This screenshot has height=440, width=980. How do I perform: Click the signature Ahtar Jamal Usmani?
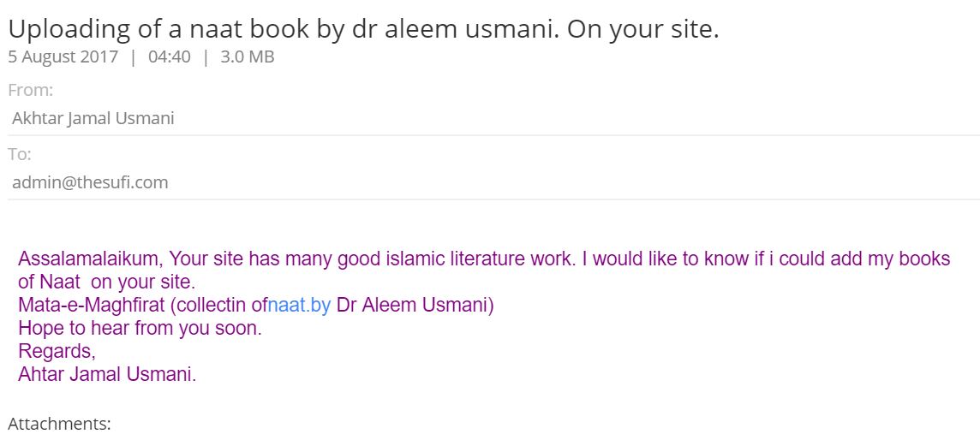click(107, 374)
